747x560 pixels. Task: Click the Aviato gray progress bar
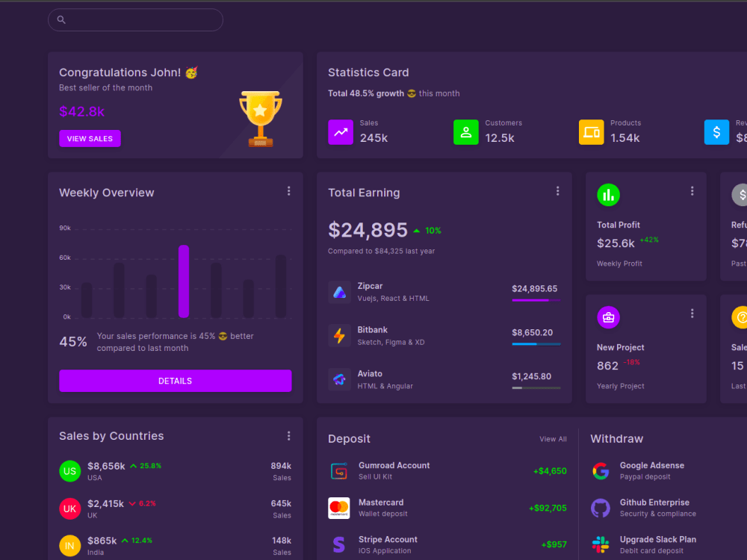[536, 388]
